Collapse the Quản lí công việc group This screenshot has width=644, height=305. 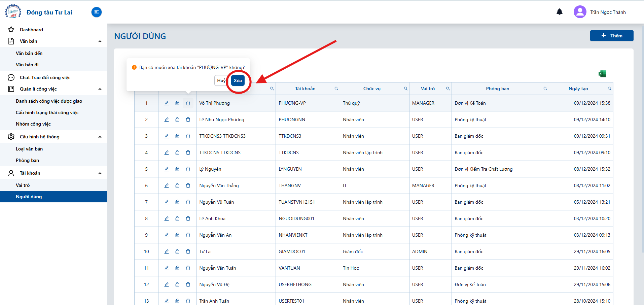[100, 89]
